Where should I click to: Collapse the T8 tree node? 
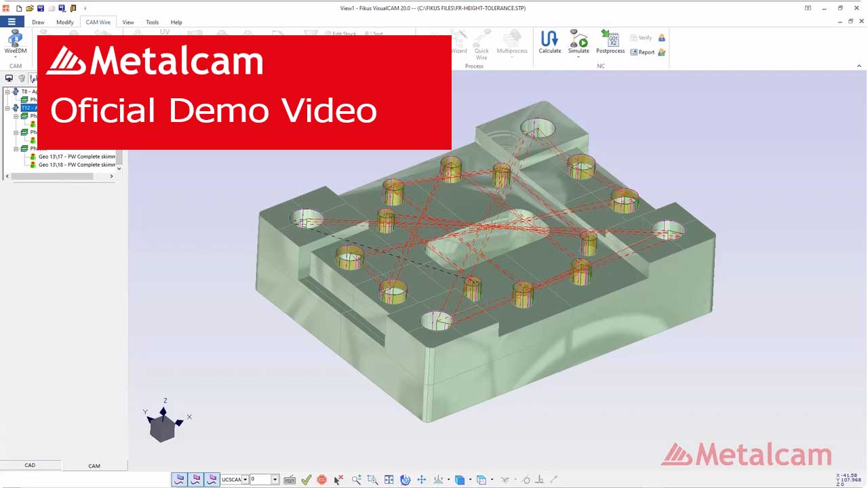tap(7, 91)
